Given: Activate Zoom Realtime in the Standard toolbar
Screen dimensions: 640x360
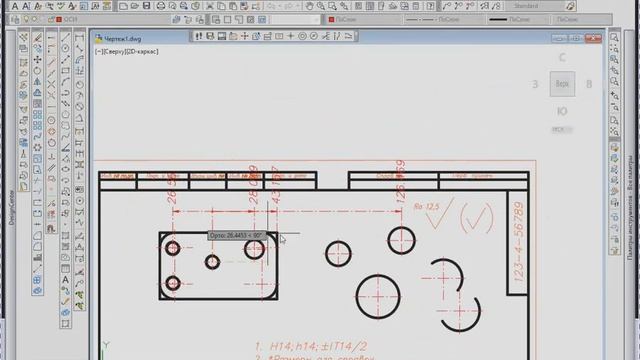Looking at the screenshot, I should [321, 6].
